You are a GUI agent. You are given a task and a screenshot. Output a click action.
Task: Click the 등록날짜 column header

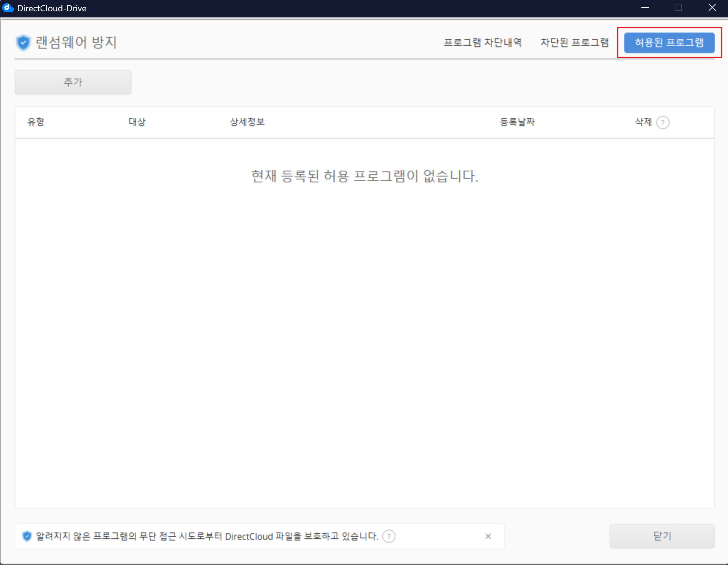517,122
